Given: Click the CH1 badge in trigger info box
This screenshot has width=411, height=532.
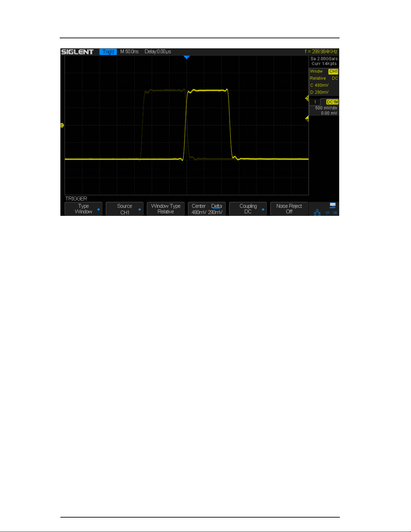Looking at the screenshot, I should (x=333, y=71).
